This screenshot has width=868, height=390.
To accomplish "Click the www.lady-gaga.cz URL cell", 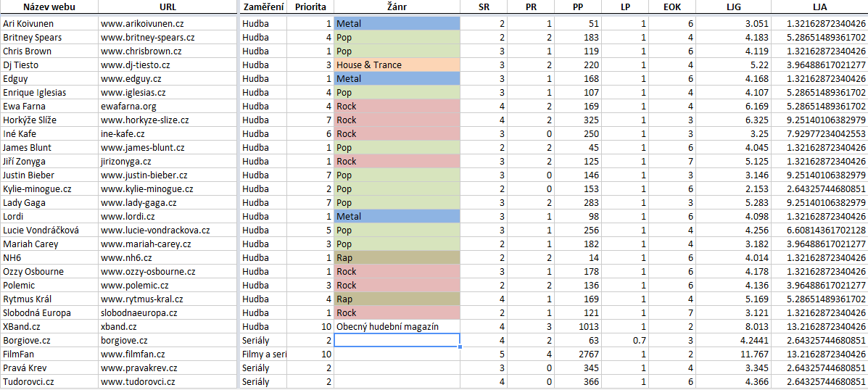I will (168, 202).
